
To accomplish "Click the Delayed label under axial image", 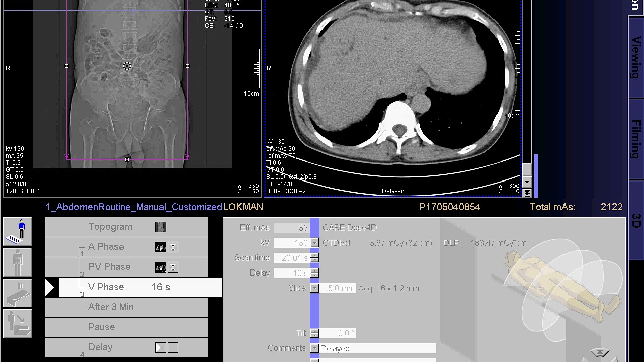I will 393,191.
